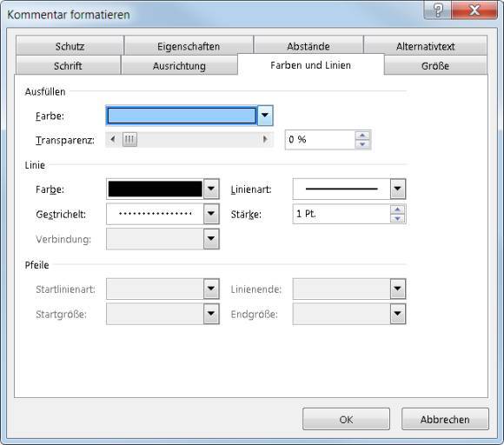This screenshot has height=445, width=504.
Task: Click the help question mark button
Action: (437, 10)
